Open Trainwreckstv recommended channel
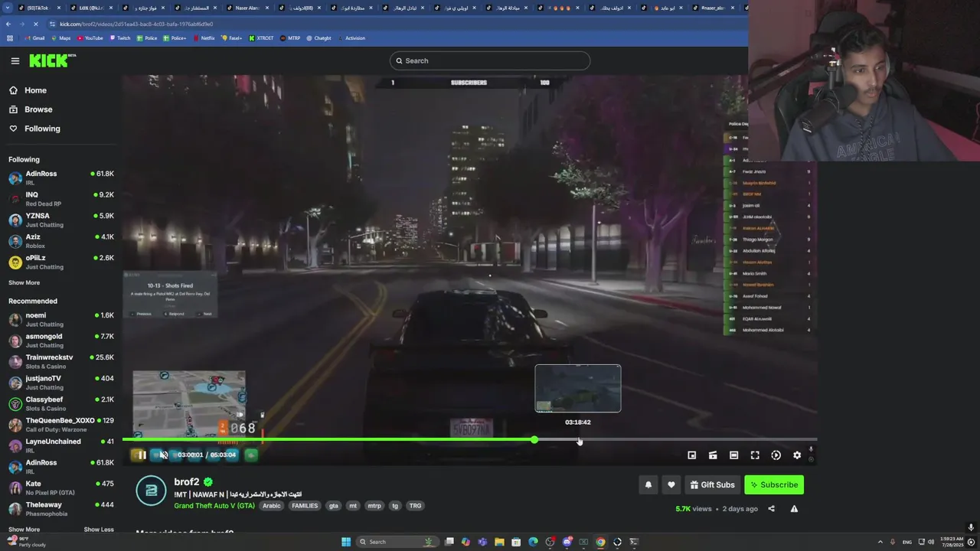Viewport: 980px width, 551px height. point(61,361)
